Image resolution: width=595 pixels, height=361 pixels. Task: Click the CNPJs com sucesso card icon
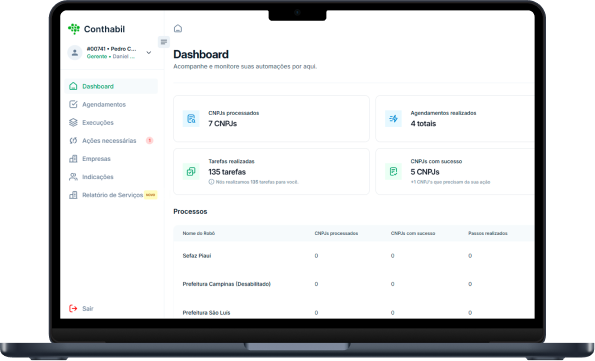pyautogui.click(x=393, y=172)
